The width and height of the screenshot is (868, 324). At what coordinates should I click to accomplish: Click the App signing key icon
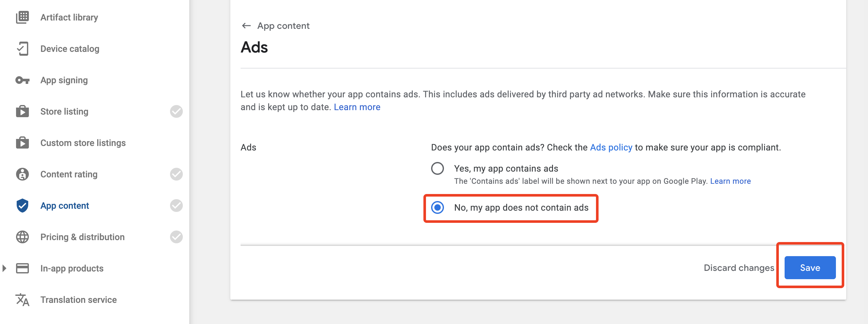[22, 80]
